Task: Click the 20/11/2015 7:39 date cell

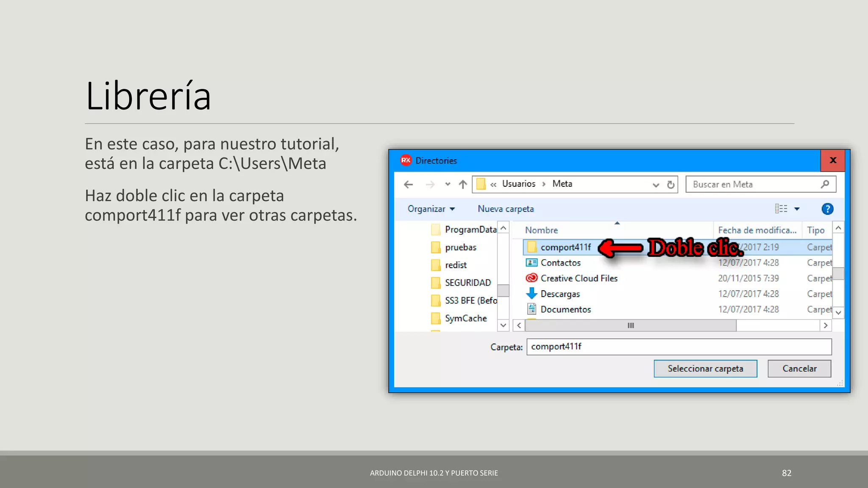Action: tap(748, 278)
